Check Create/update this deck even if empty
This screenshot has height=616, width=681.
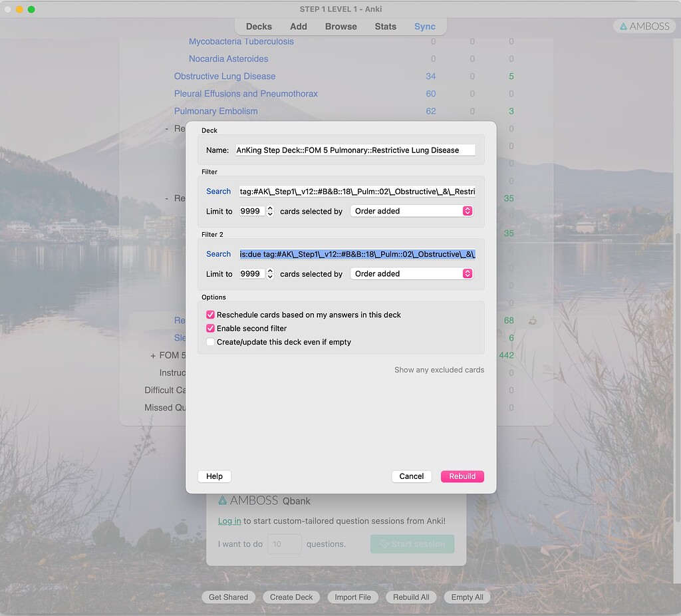pos(211,342)
